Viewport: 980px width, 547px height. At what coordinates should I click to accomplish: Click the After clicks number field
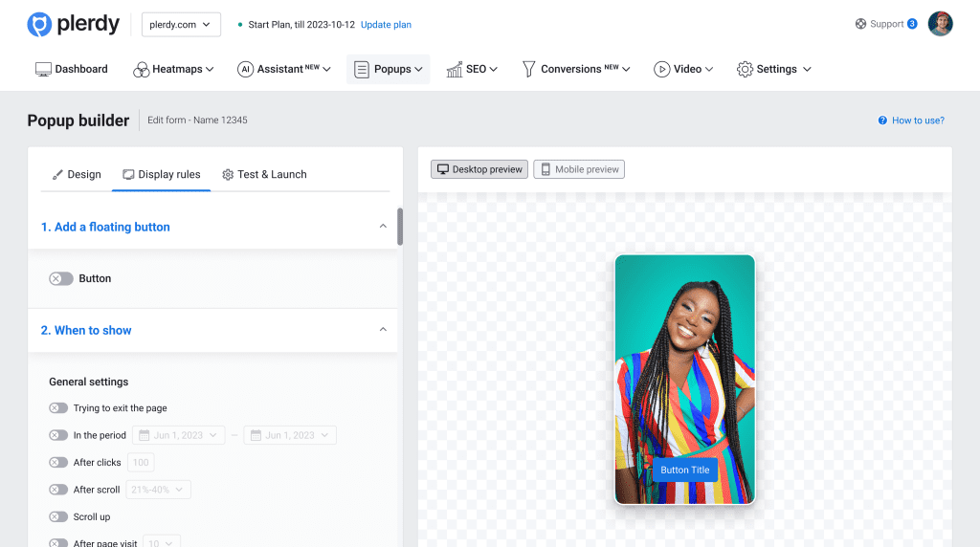[x=141, y=463]
